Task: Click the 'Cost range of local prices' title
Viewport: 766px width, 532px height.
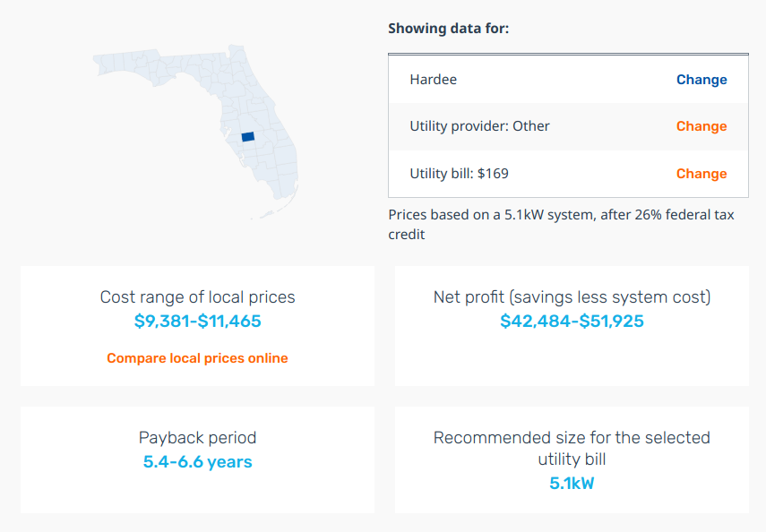Action: 197,297
